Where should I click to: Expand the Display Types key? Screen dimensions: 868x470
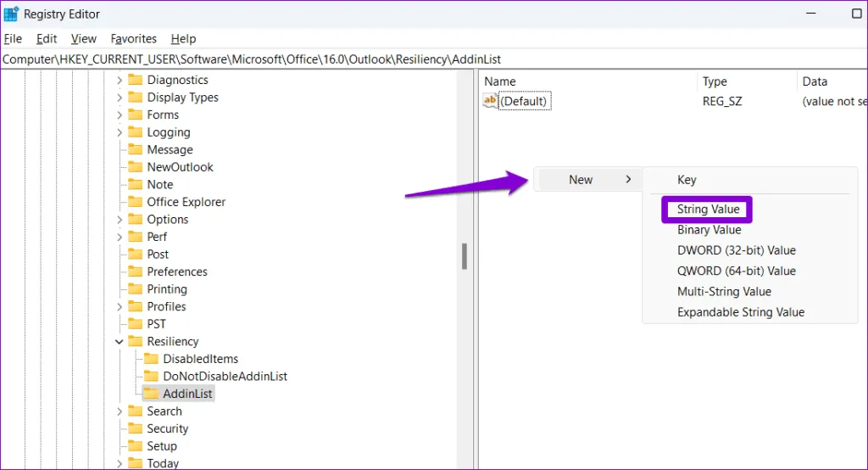click(120, 98)
